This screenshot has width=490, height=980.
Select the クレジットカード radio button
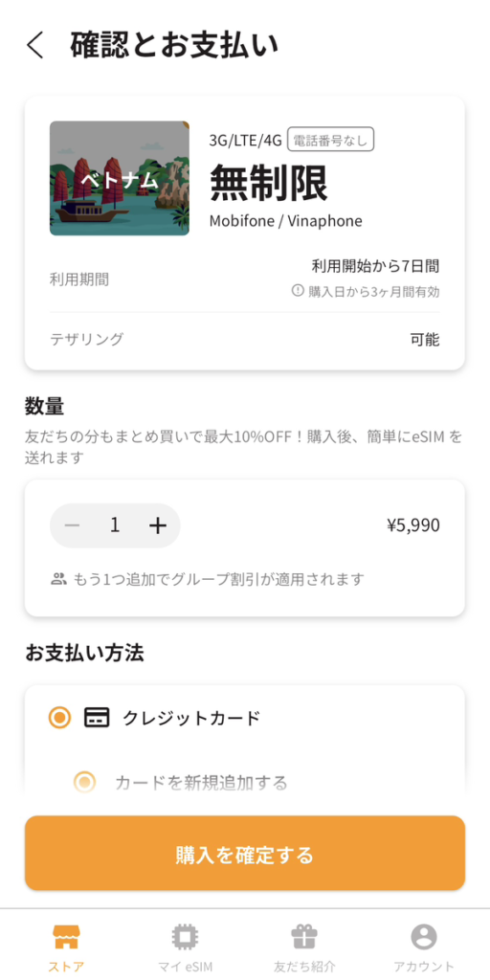[x=60, y=718]
